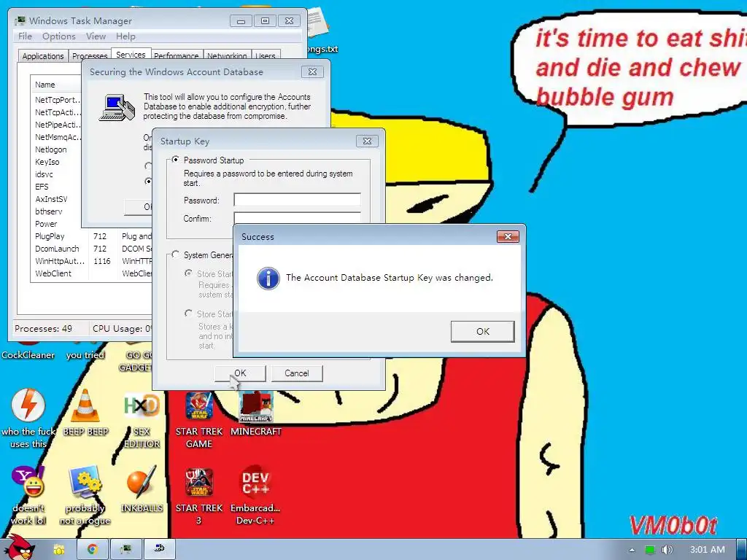Click the Show Desktop button
This screenshot has height=560, width=747.
pos(742,550)
